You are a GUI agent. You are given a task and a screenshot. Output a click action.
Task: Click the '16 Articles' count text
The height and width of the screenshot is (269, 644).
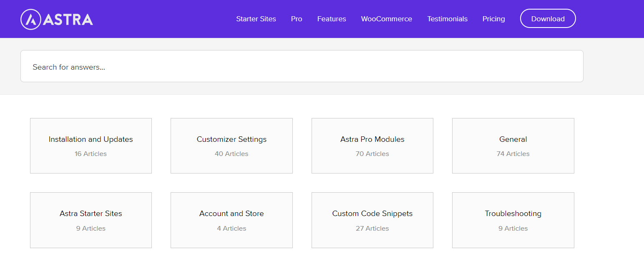point(91,154)
